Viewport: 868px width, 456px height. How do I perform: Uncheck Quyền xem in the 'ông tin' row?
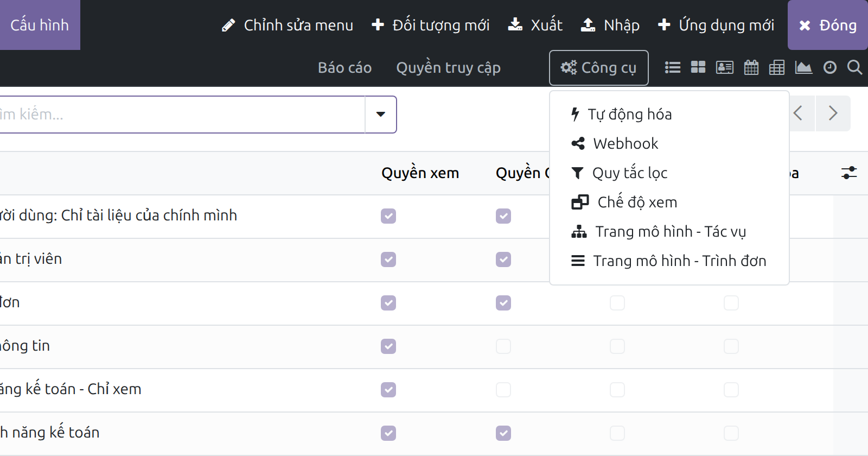point(388,346)
